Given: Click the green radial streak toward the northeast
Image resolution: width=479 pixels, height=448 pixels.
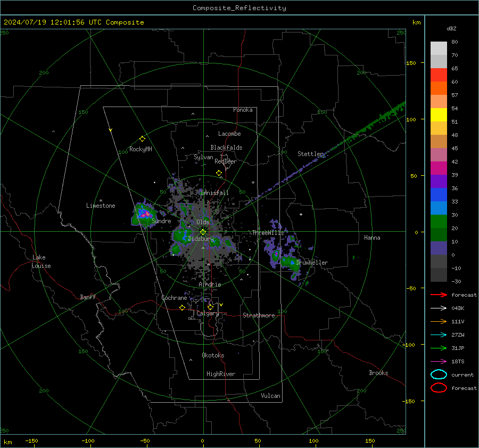Looking at the screenshot, I should click(371, 124).
